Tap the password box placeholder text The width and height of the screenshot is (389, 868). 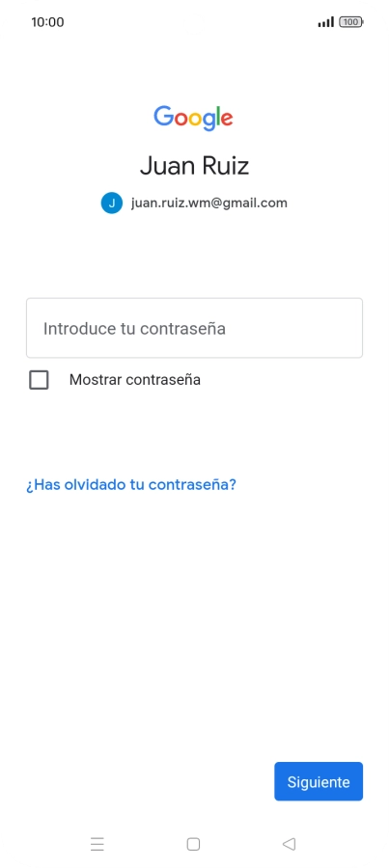click(135, 328)
